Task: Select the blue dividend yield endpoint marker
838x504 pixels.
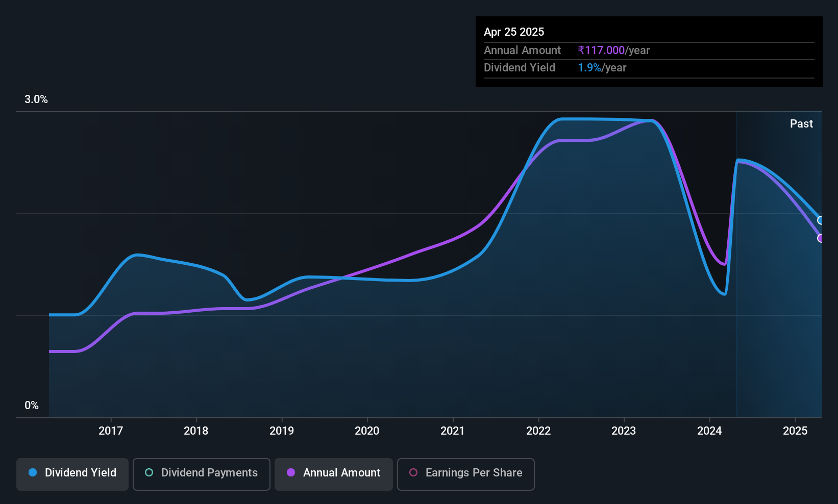Action: tap(821, 220)
